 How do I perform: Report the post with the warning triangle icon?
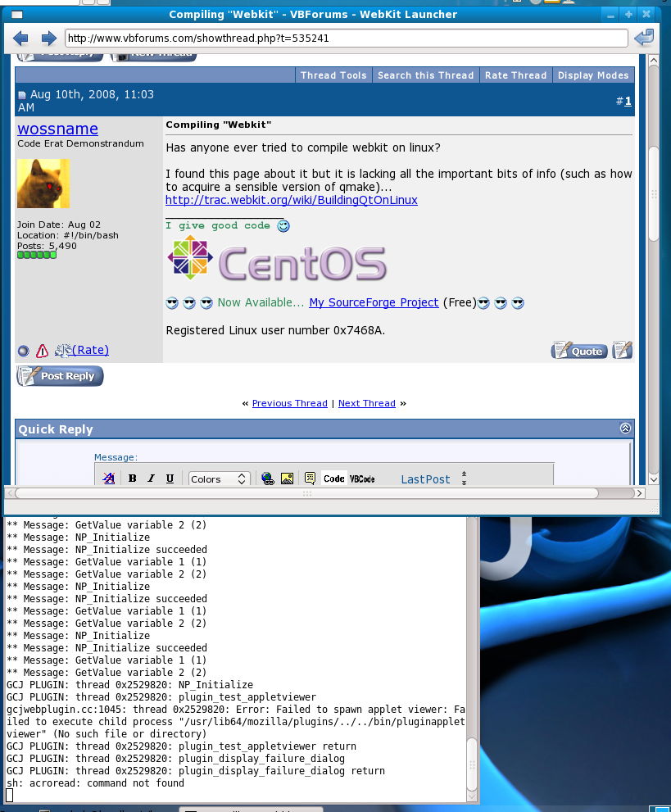point(43,352)
